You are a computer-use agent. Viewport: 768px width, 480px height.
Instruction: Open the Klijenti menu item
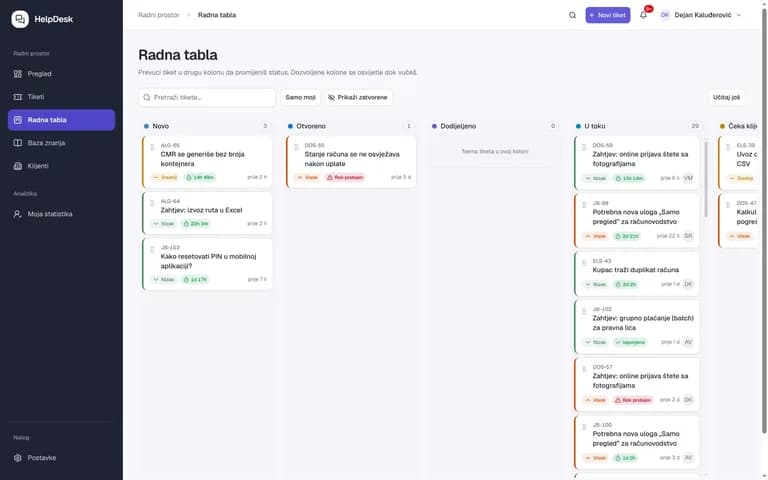[61, 166]
